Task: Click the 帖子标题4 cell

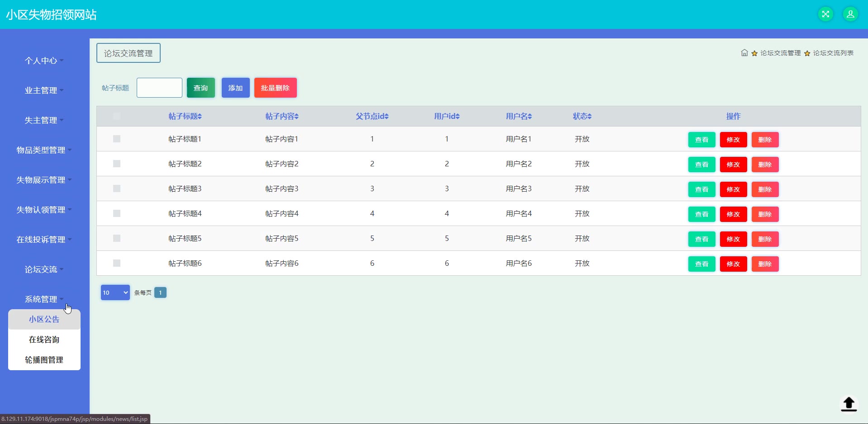Action: coord(185,213)
